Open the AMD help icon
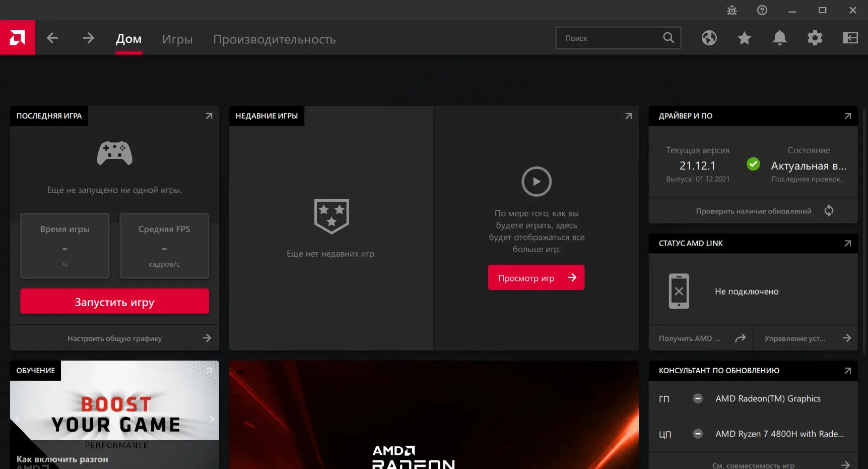868x469 pixels. (x=762, y=10)
